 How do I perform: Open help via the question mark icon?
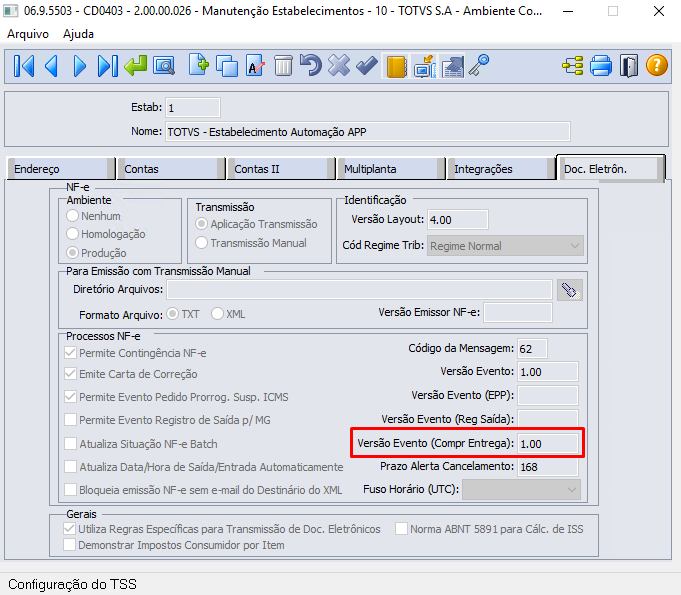(656, 67)
